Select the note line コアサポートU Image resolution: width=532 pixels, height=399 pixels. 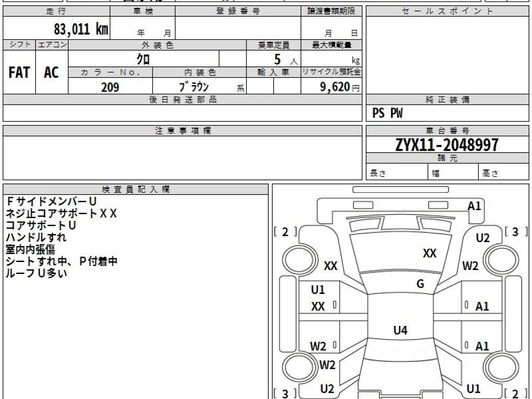click(41, 225)
